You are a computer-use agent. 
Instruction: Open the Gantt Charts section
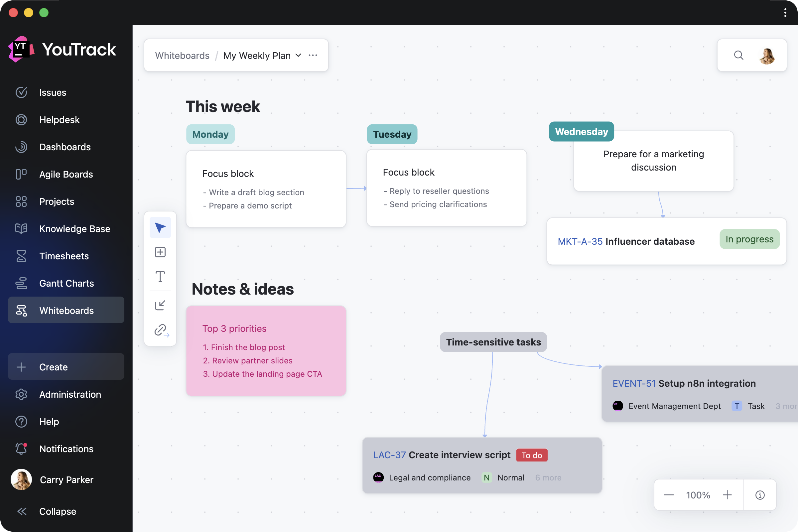(66, 283)
